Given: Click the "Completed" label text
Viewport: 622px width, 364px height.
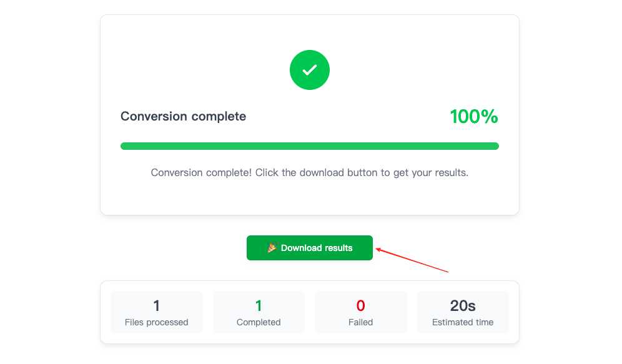Looking at the screenshot, I should (259, 323).
